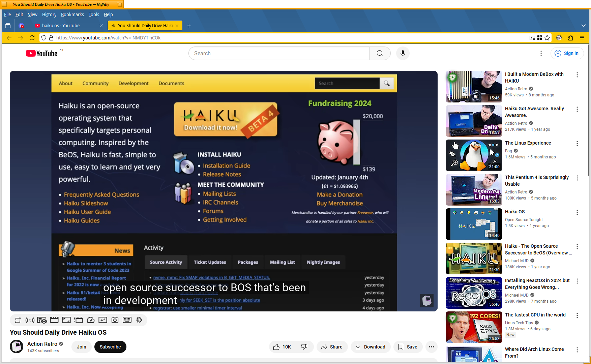Image resolution: width=591 pixels, height=364 pixels.
Task: Click the YouTube search input field
Action: click(x=279, y=53)
